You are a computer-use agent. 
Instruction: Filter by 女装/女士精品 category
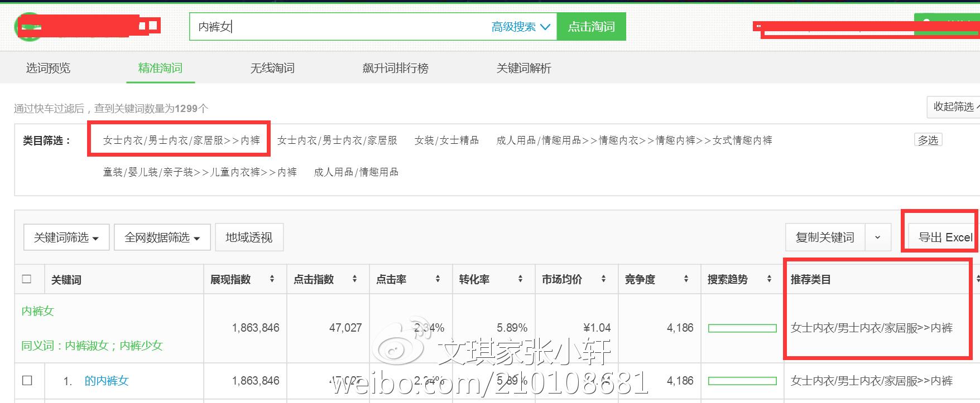pyautogui.click(x=446, y=140)
